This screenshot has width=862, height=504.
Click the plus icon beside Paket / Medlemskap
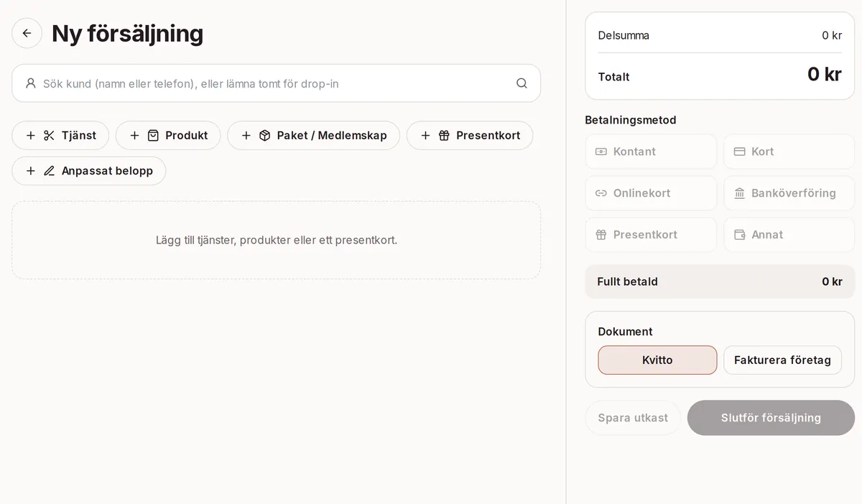(x=246, y=136)
